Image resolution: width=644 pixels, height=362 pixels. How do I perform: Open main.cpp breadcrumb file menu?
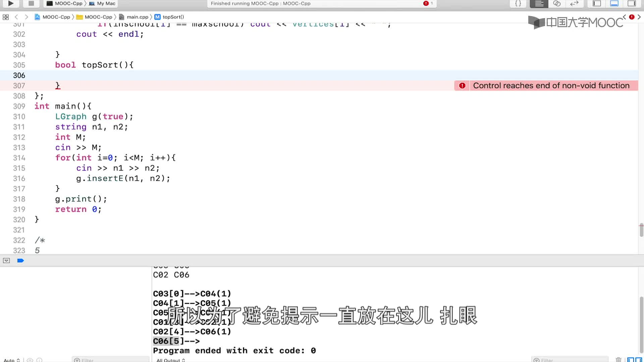tap(134, 17)
